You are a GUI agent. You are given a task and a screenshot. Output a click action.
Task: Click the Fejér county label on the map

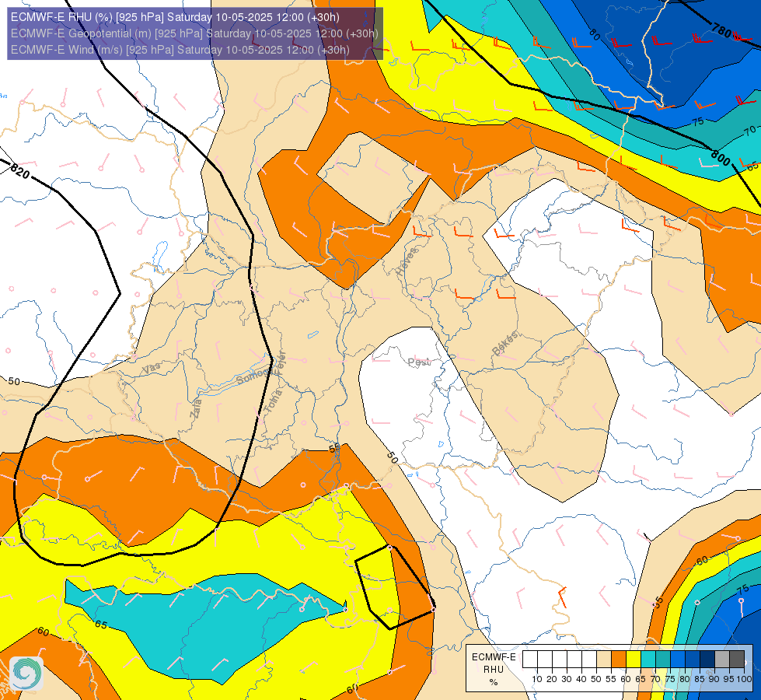coord(281,363)
